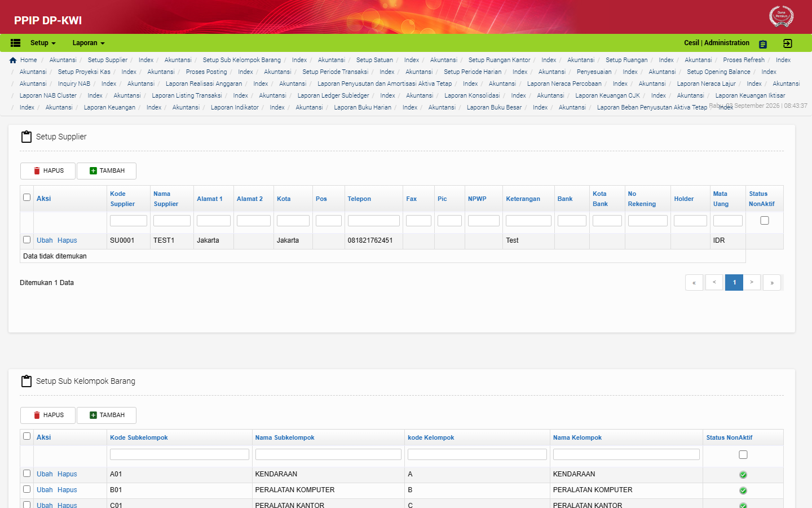812x508 pixels.
Task: Click the Setup Supplier clipboard icon
Action: (x=27, y=137)
